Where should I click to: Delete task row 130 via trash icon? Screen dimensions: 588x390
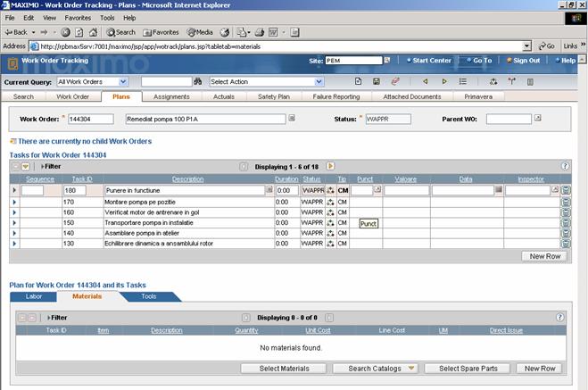566,244
